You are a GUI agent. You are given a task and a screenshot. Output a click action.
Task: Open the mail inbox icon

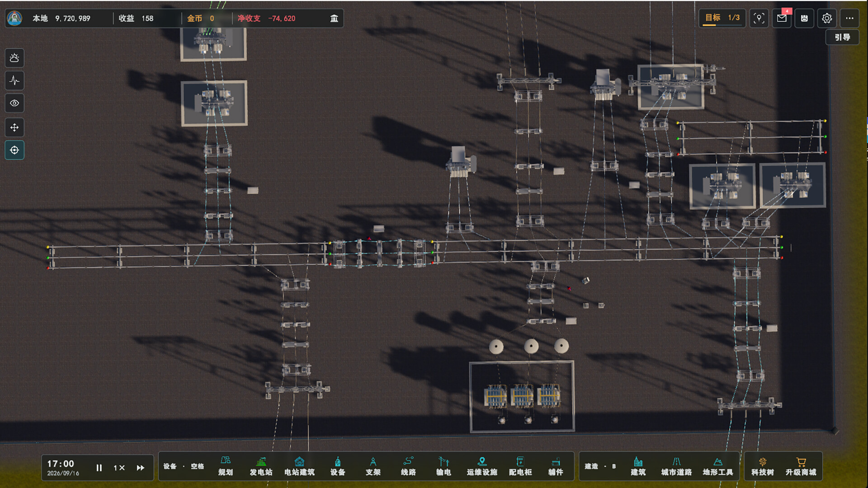click(x=782, y=18)
